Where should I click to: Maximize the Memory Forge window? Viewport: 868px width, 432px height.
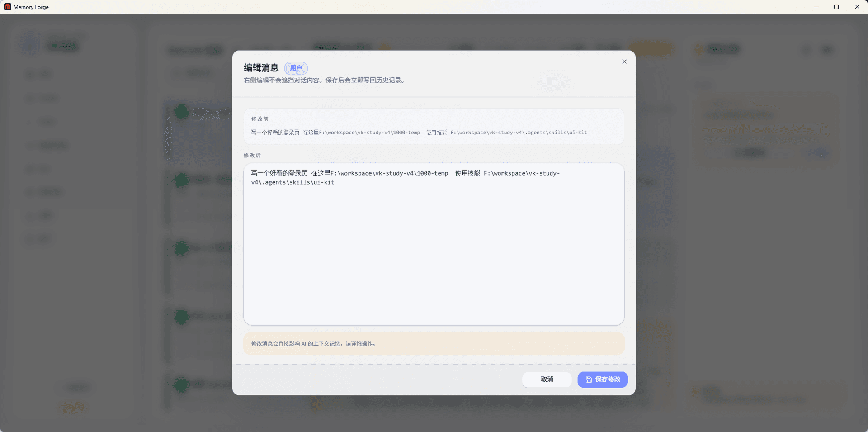tap(837, 7)
